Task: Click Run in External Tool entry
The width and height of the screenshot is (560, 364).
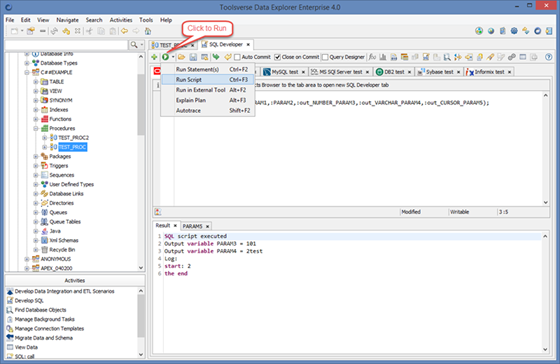Action: [208, 90]
